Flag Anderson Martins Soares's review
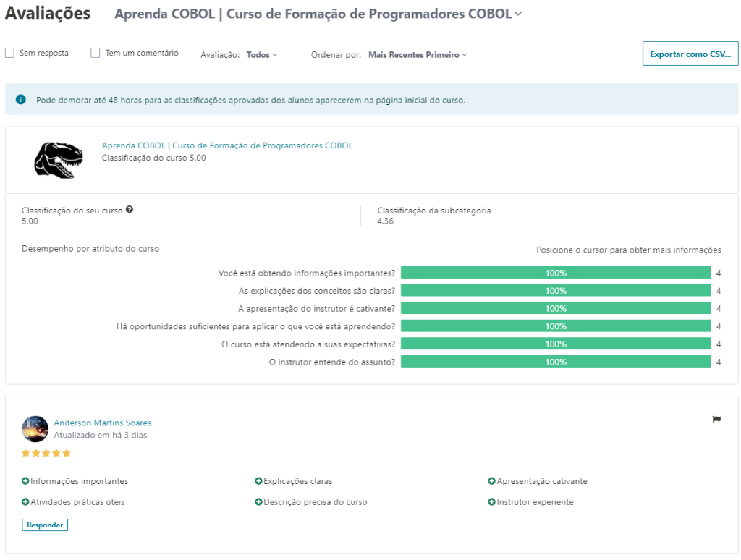The image size is (741, 560). [716, 419]
